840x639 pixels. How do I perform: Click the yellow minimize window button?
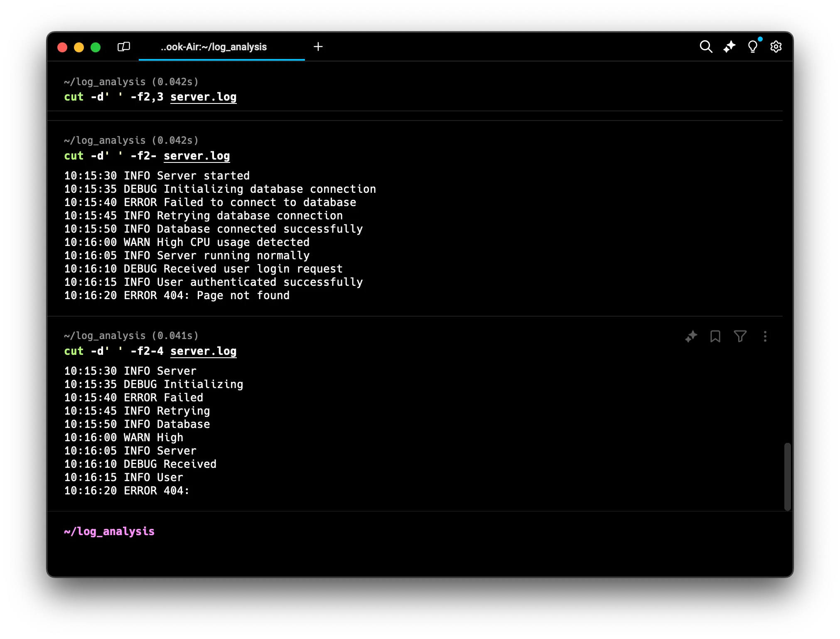point(79,47)
